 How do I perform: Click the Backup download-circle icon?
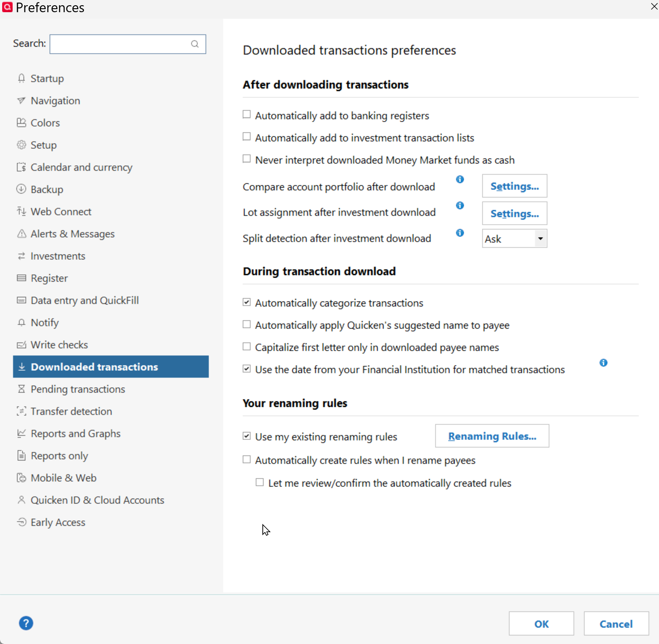click(x=21, y=189)
